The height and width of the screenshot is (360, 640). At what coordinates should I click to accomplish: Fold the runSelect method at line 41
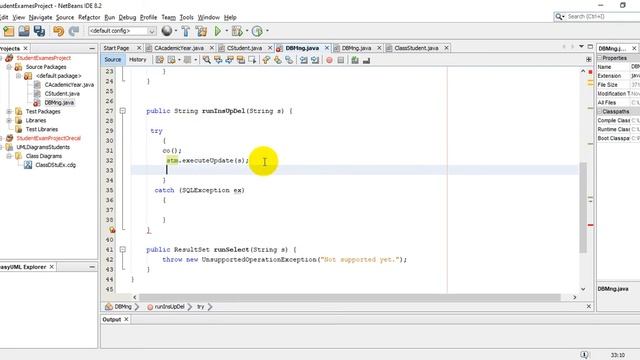pyautogui.click(x=122, y=249)
